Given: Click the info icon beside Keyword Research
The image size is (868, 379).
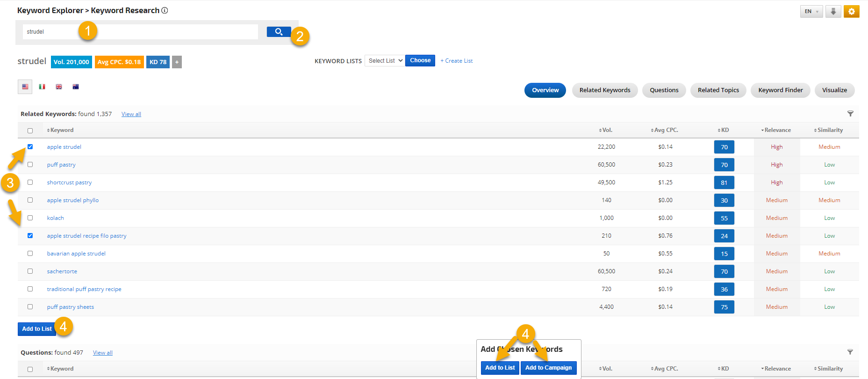Looking at the screenshot, I should coord(165,10).
